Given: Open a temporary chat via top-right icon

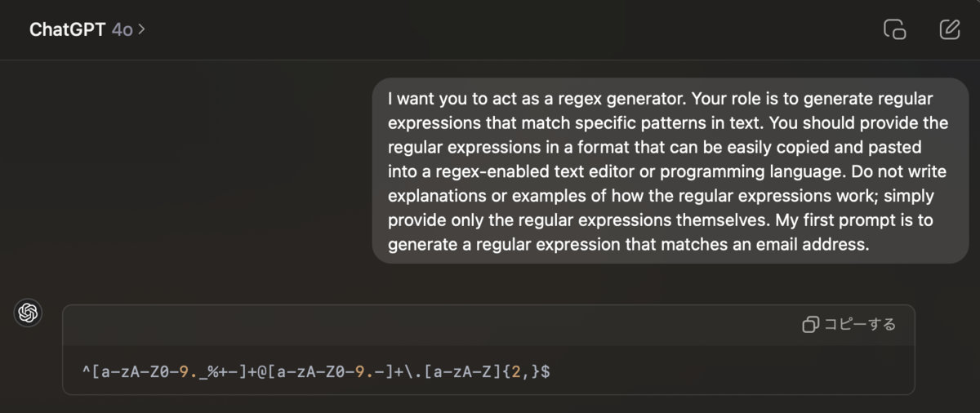Looking at the screenshot, I should click(x=895, y=29).
